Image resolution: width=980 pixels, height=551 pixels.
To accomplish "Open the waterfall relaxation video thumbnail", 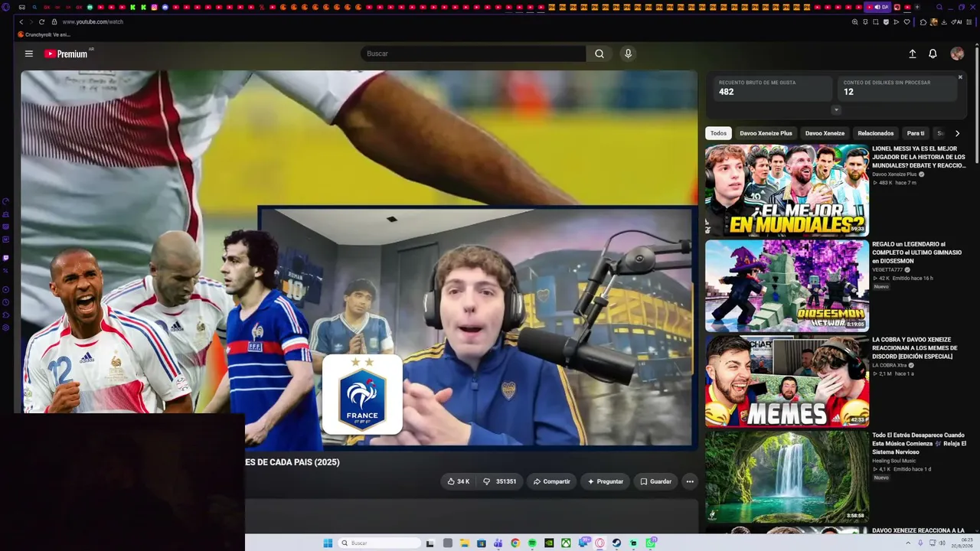I will point(787,477).
